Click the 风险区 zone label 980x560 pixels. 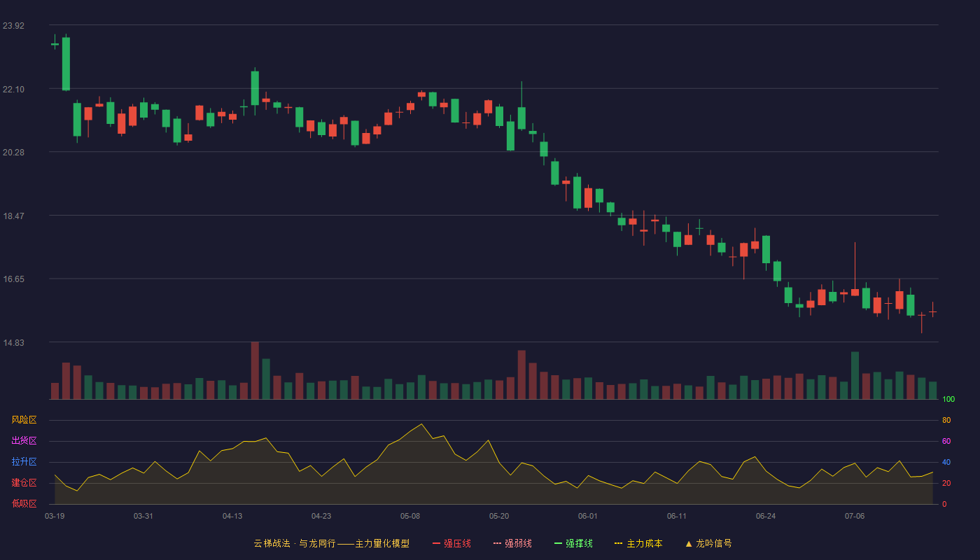click(x=24, y=420)
